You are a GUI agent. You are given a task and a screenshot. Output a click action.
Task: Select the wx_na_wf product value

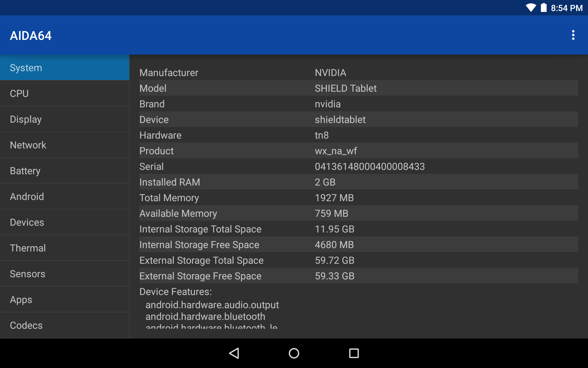pos(336,151)
